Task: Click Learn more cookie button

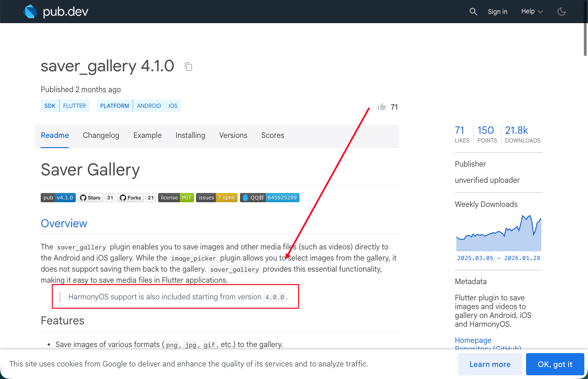Action: coord(490,364)
